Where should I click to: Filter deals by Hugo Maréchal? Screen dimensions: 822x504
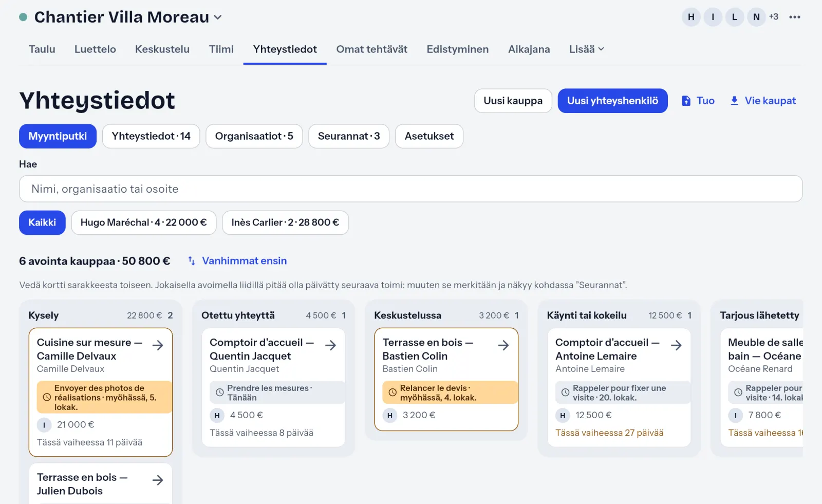tap(143, 222)
